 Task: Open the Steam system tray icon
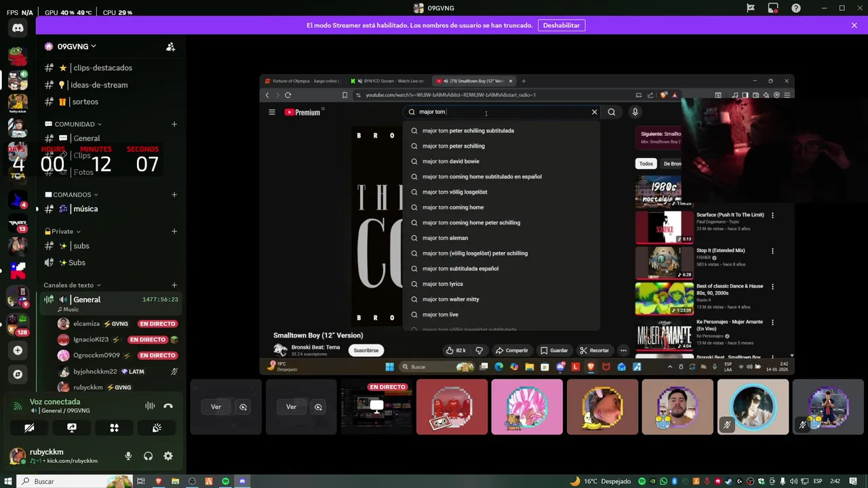729,481
